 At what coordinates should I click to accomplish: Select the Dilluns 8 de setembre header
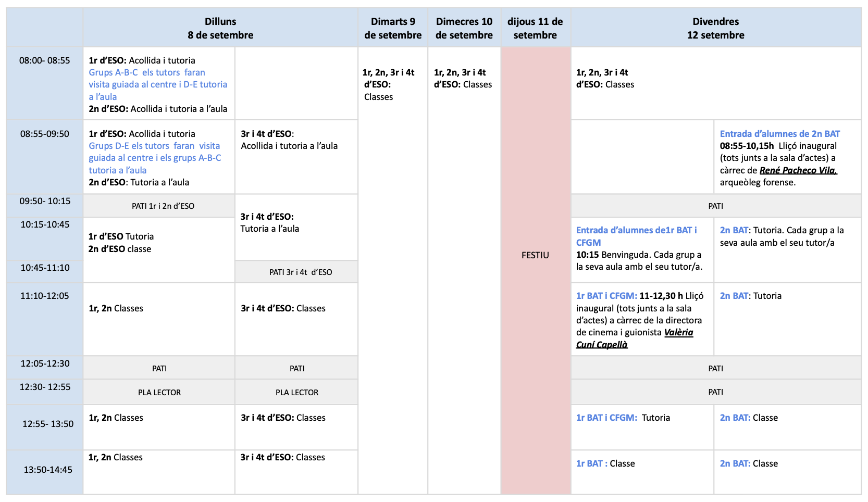coord(220,28)
